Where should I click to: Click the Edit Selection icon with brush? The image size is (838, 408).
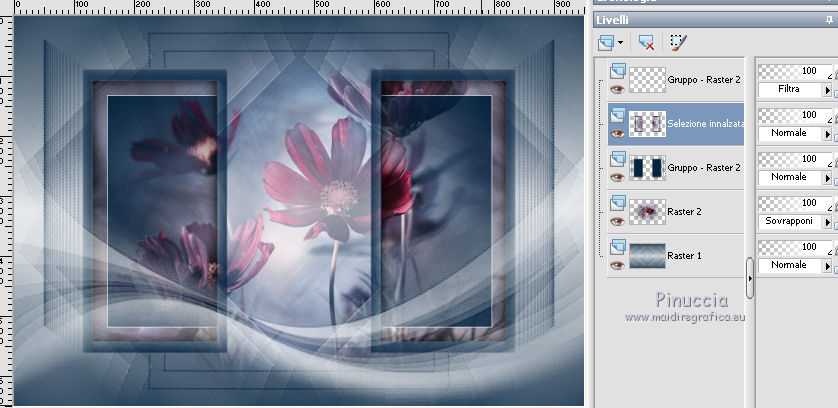pos(678,42)
